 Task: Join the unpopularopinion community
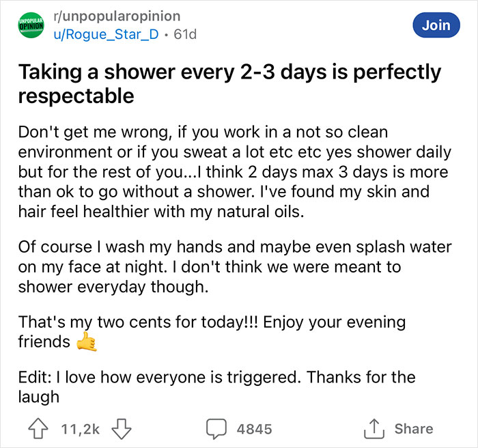[x=436, y=25]
